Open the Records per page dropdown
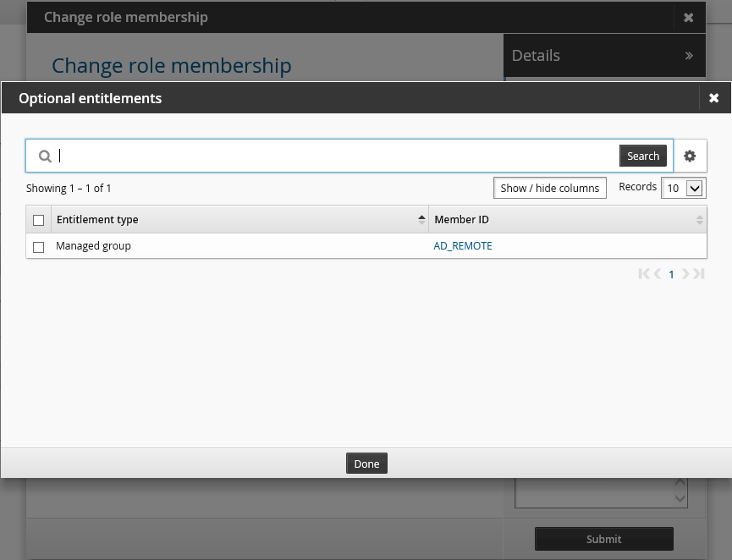732x560 pixels. pos(683,188)
